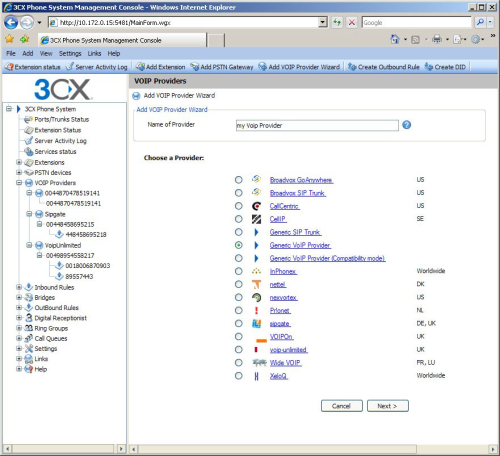This screenshot has width=500, height=456.
Task: Click Add PSTN Gateway in the toolbar
Action: tap(222, 67)
